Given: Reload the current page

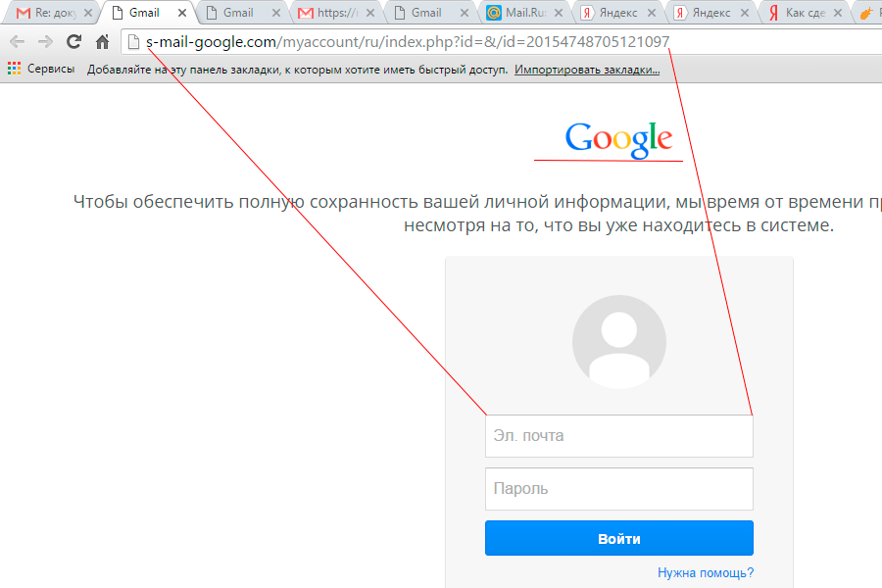Looking at the screenshot, I should tap(73, 42).
